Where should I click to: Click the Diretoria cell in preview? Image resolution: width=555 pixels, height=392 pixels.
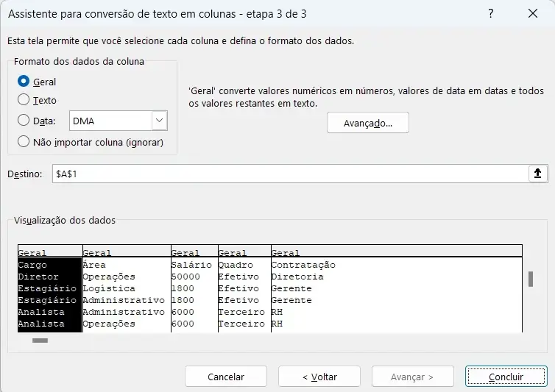click(297, 277)
